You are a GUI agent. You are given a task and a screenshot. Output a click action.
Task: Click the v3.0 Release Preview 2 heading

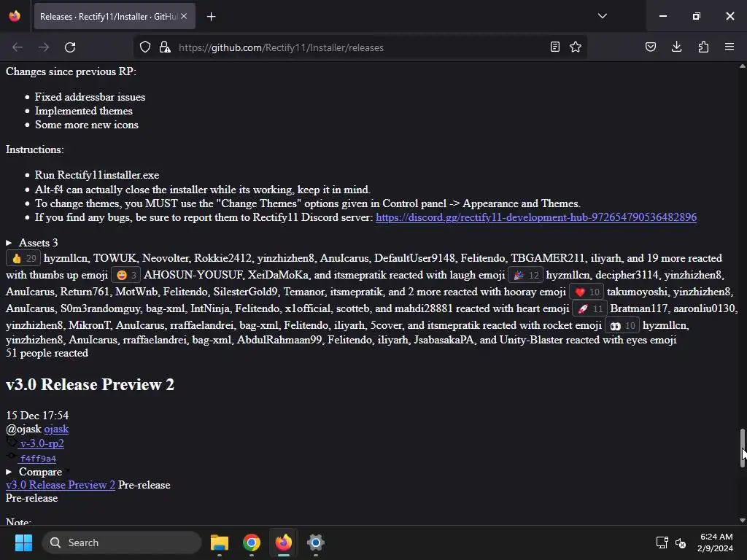coord(90,385)
